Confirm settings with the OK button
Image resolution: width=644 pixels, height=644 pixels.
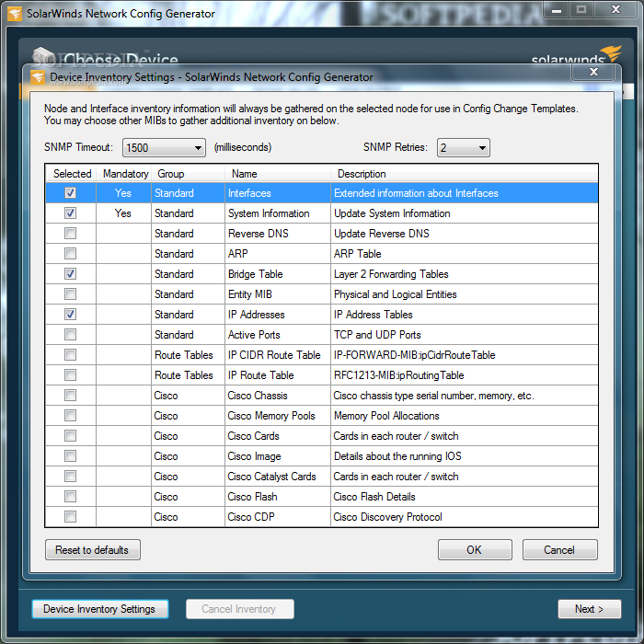click(475, 550)
